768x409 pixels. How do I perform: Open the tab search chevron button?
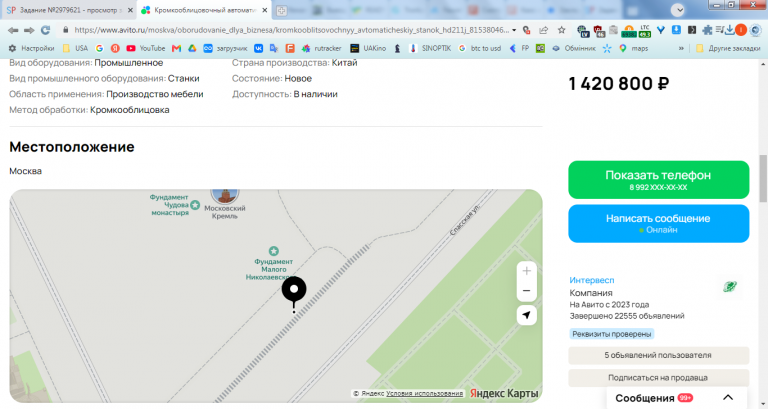click(x=678, y=10)
